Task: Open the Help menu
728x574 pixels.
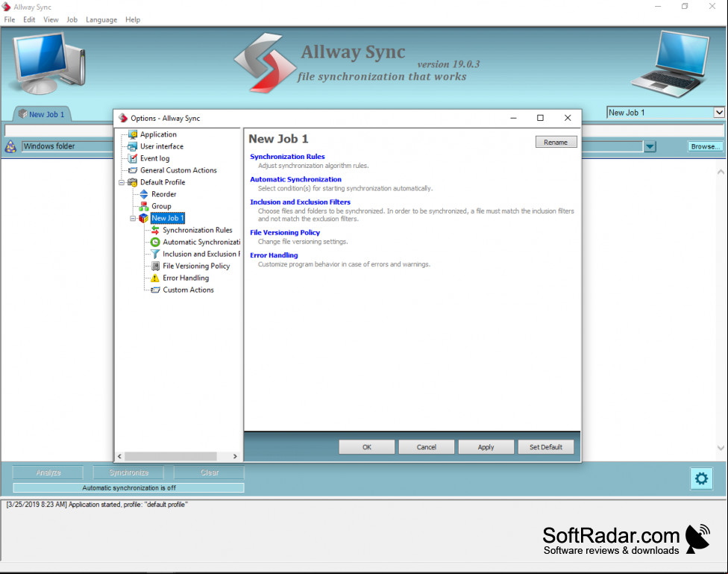Action: (132, 19)
